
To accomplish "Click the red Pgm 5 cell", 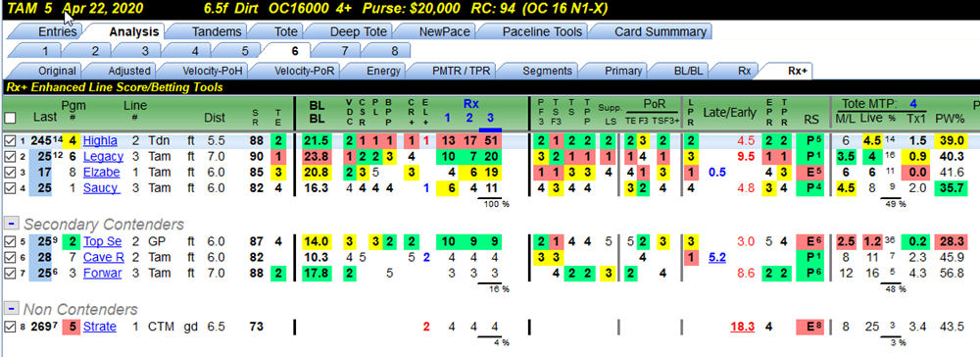I will pyautogui.click(x=73, y=327).
